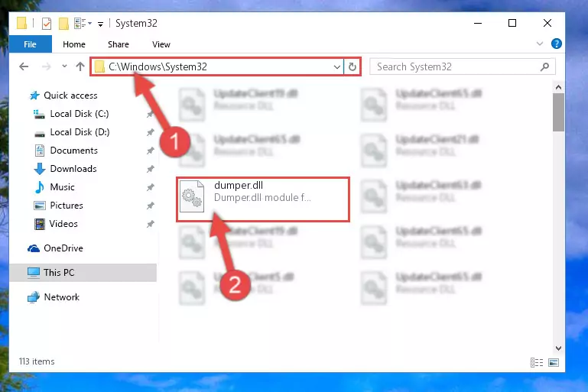Click the Quick access star icon
The width and height of the screenshot is (588, 392).
pos(34,96)
